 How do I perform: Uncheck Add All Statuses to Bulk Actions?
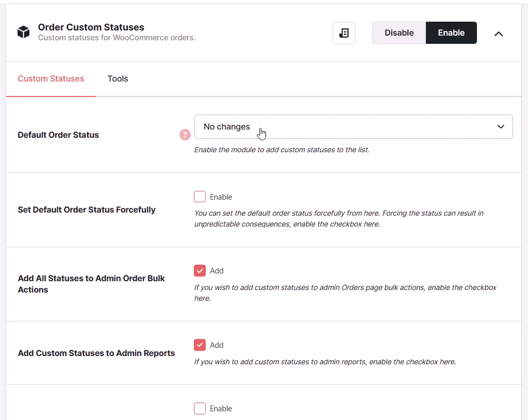200,271
